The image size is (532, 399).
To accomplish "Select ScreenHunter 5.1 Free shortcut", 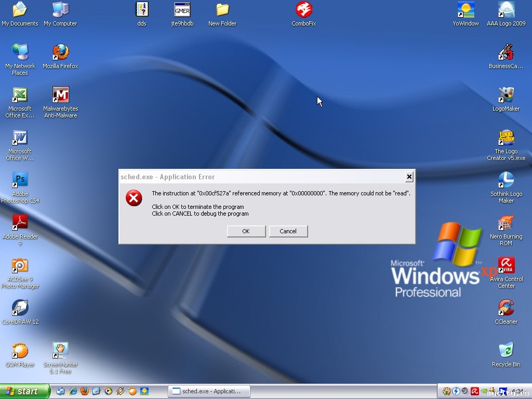I will [60, 358].
